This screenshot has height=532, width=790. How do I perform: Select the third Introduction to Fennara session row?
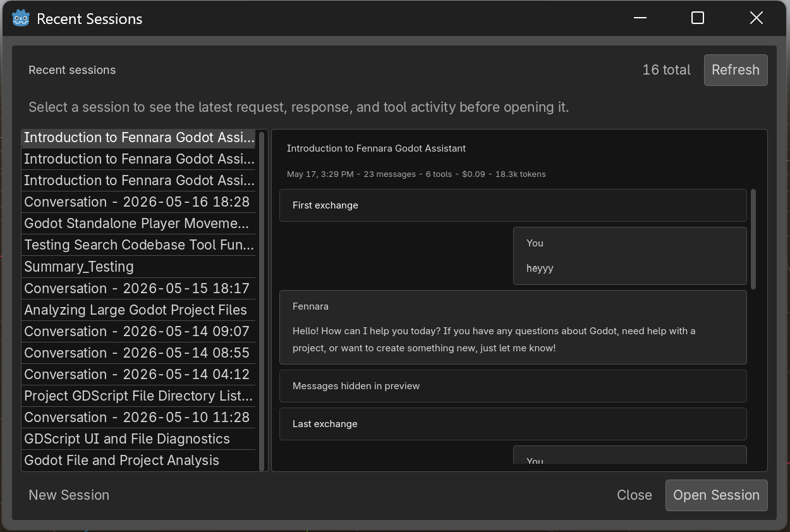(x=139, y=180)
